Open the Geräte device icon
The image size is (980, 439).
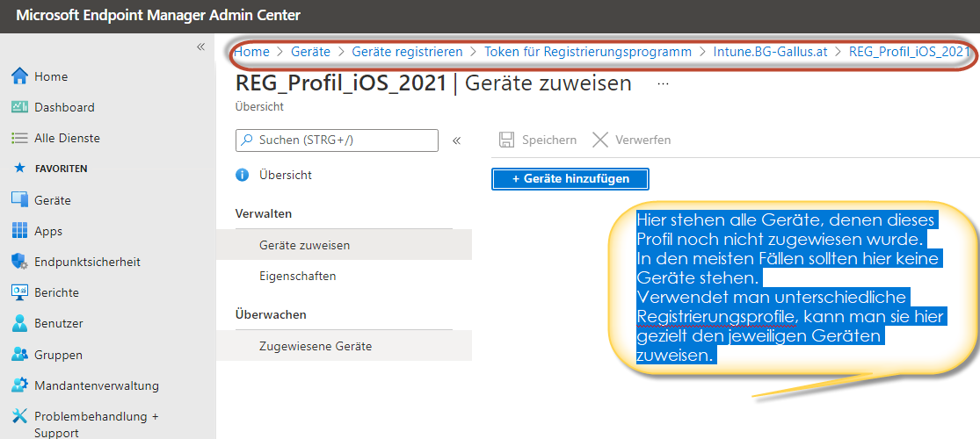tap(20, 200)
